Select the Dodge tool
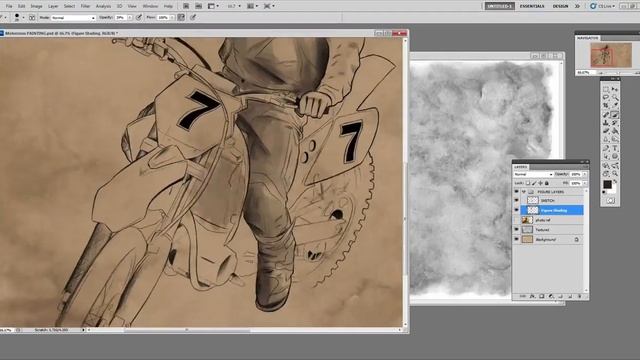 (x=615, y=140)
